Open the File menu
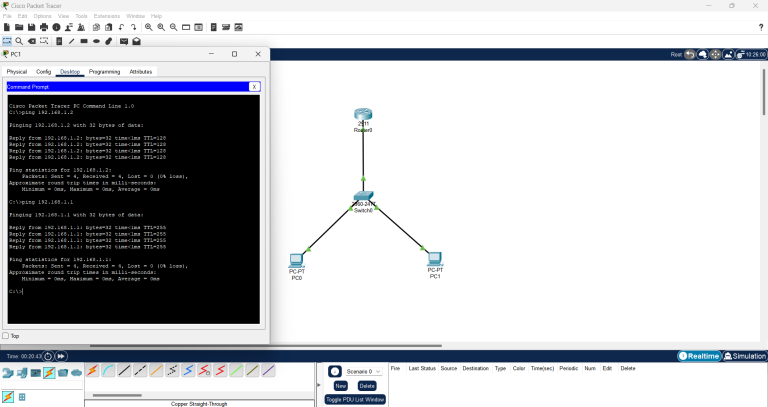The image size is (768, 407). click(x=7, y=16)
